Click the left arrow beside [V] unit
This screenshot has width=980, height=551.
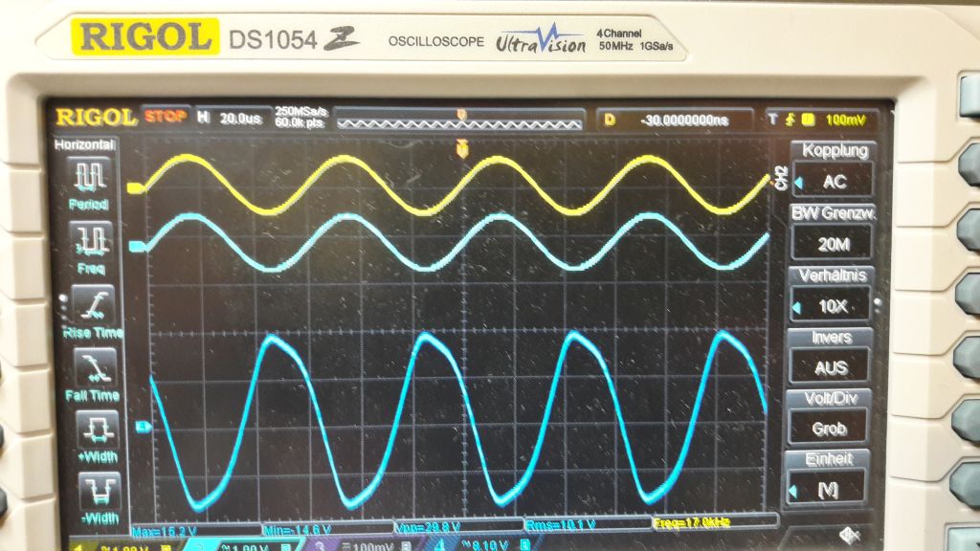793,492
